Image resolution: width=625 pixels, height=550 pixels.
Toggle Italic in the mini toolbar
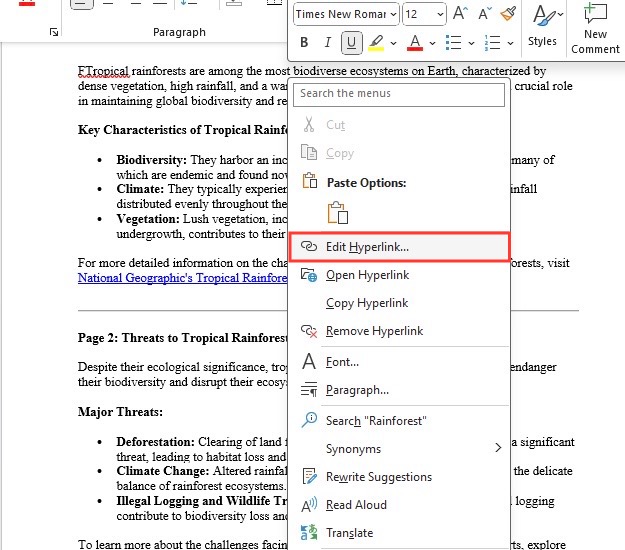pos(328,42)
